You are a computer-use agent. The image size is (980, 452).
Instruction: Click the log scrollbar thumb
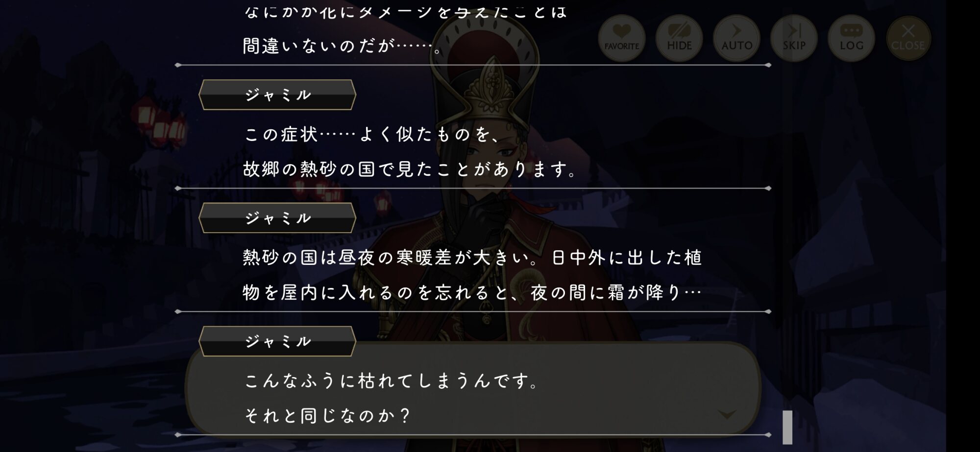pos(787,427)
